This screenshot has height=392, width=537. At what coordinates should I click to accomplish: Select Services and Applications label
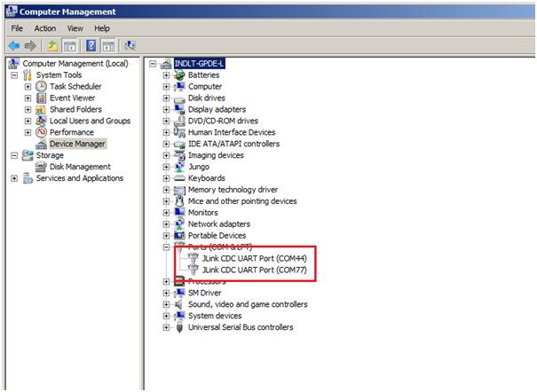click(80, 178)
